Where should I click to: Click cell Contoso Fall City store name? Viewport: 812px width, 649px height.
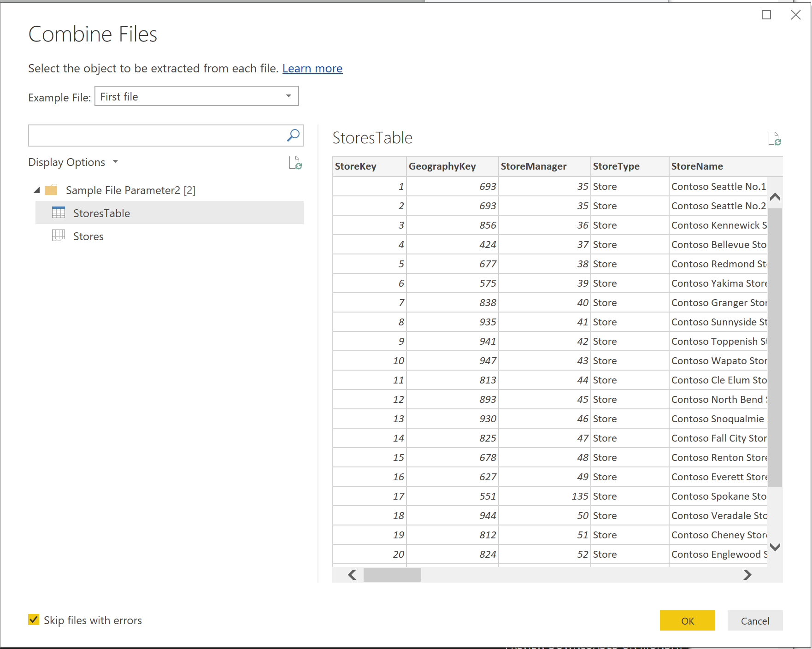[x=718, y=438]
